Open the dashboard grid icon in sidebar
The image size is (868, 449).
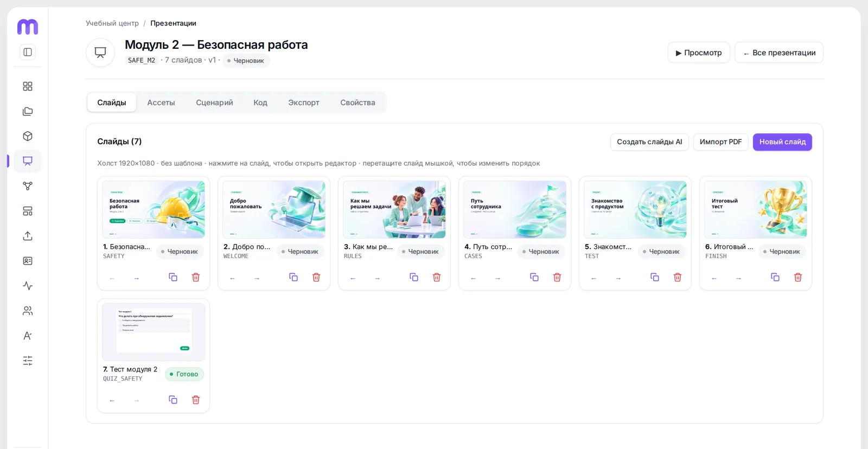click(28, 86)
